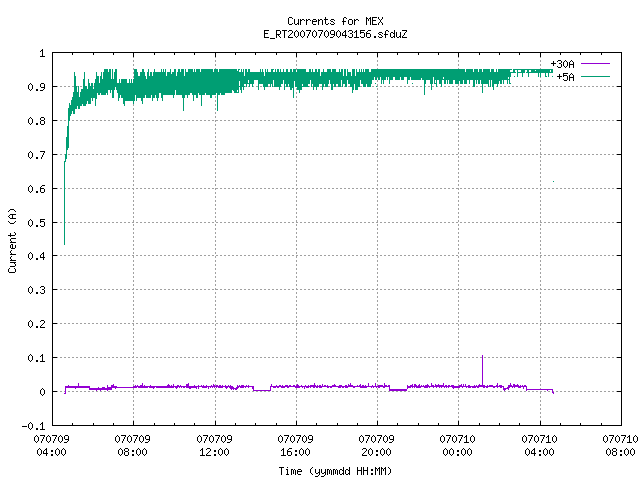Image resolution: width=640 pixels, height=480 pixels.
Task: Click the x-axis label 070709 08:00
Action: click(x=133, y=446)
